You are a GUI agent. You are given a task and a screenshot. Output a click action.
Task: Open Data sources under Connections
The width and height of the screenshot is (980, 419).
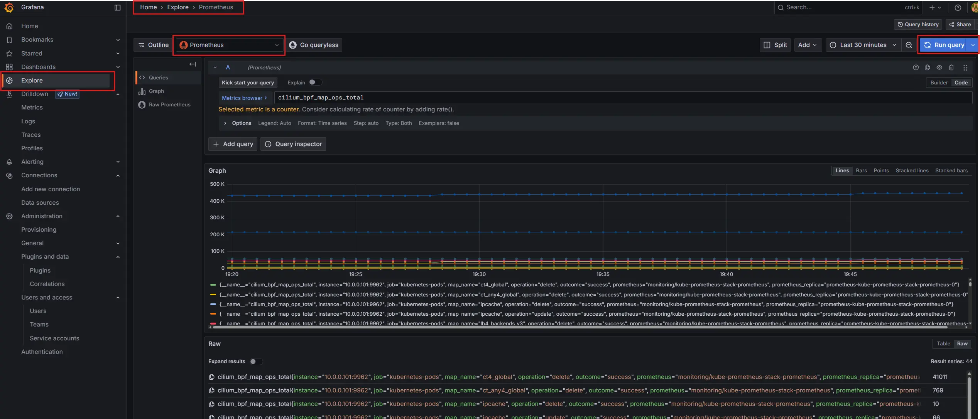click(40, 203)
